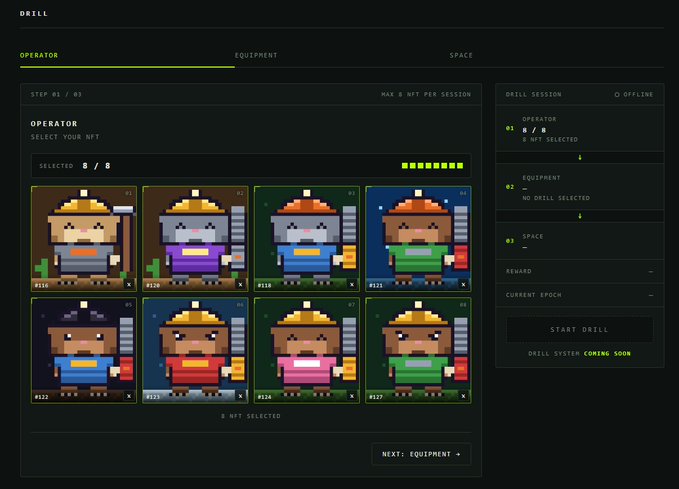The image size is (679, 489).
Task: Click the OFFLINE status circle icon
Action: [617, 94]
